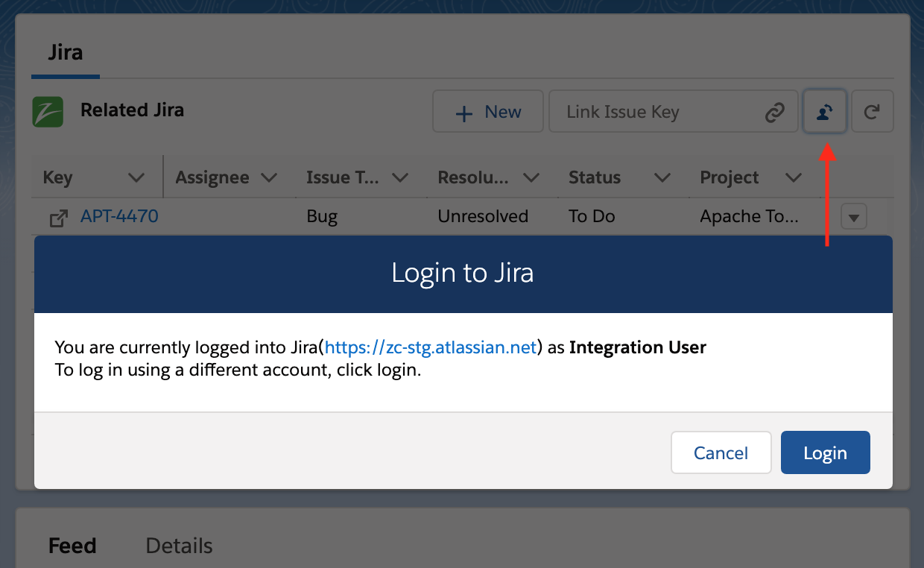This screenshot has height=568, width=924.
Task: Click the green connector app icon
Action: click(49, 110)
